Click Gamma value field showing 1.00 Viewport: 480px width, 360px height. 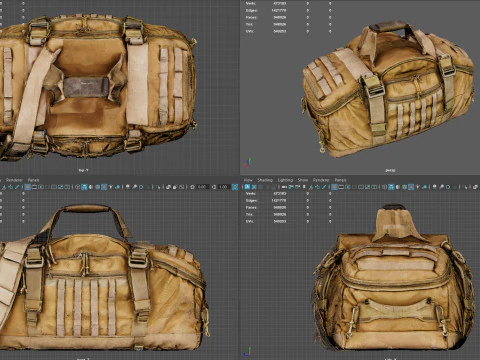(x=224, y=187)
